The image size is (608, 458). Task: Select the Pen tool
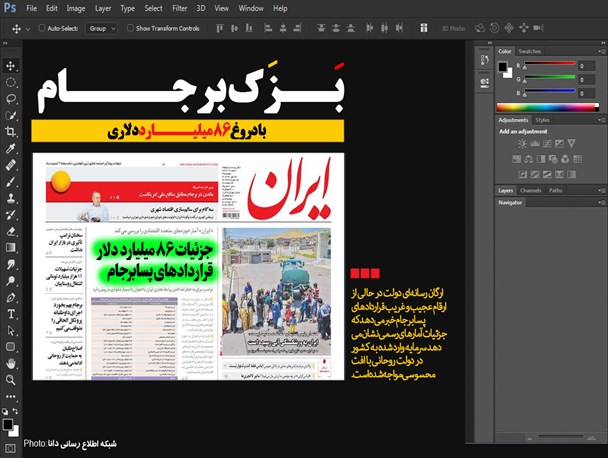(10, 297)
